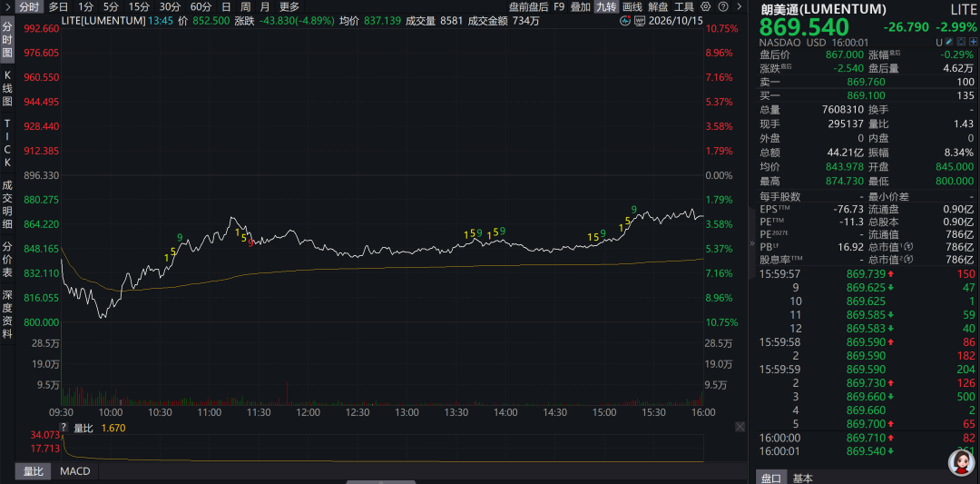Click the 16:00:00 trade row 869.710
Viewport: 980px width, 484px height.
867,438
